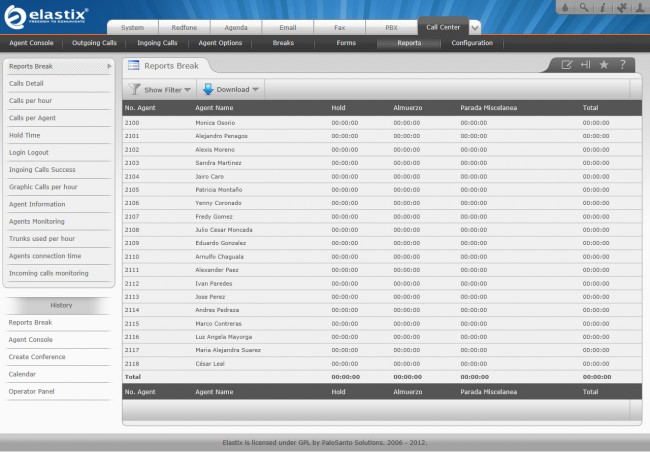
Task: Click the Elastix logo
Action: point(46,16)
